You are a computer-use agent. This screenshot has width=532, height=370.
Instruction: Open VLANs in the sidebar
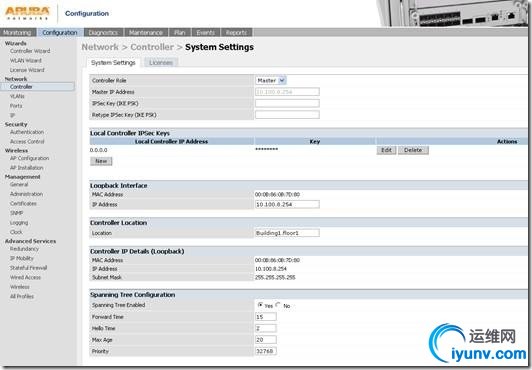tap(17, 96)
